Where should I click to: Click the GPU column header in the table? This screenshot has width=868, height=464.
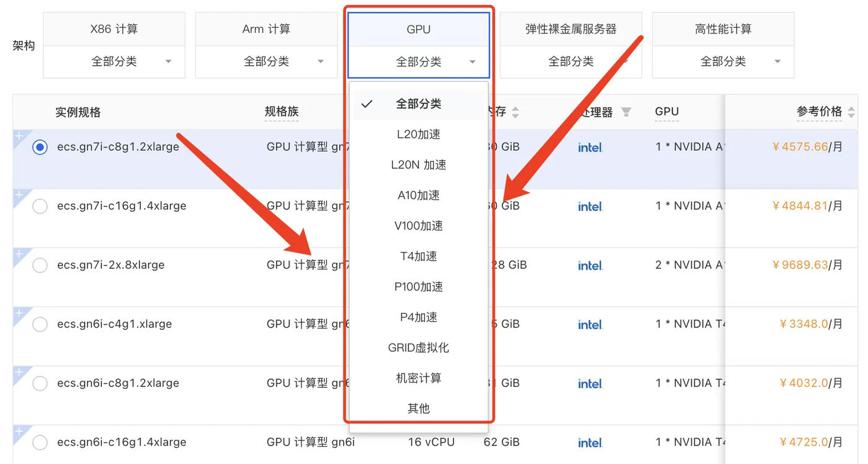click(x=667, y=112)
